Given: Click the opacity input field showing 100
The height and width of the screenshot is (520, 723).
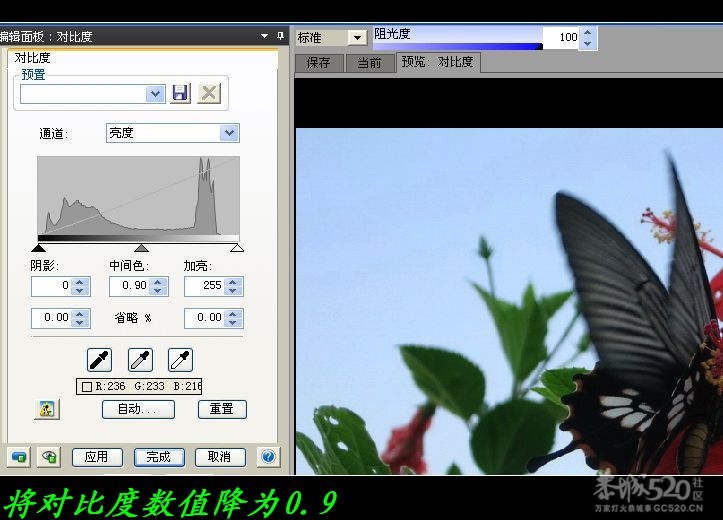Looking at the screenshot, I should pos(562,38).
